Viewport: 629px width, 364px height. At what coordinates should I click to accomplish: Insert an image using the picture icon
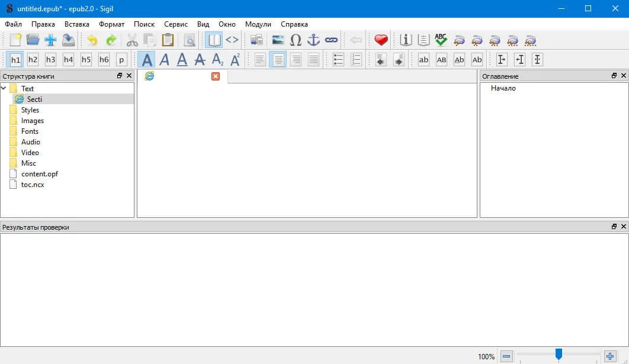[278, 40]
